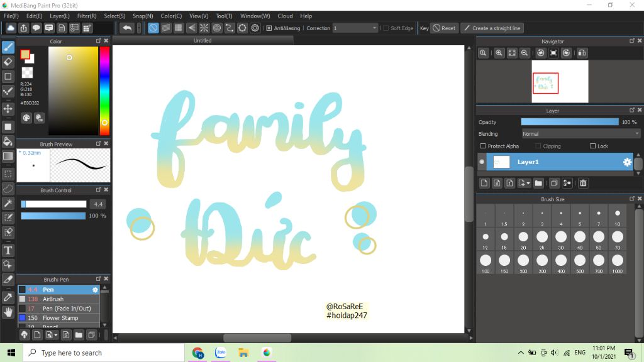This screenshot has height=362, width=644.
Task: Click the horizontal canvas scrollbar
Action: [257, 337]
